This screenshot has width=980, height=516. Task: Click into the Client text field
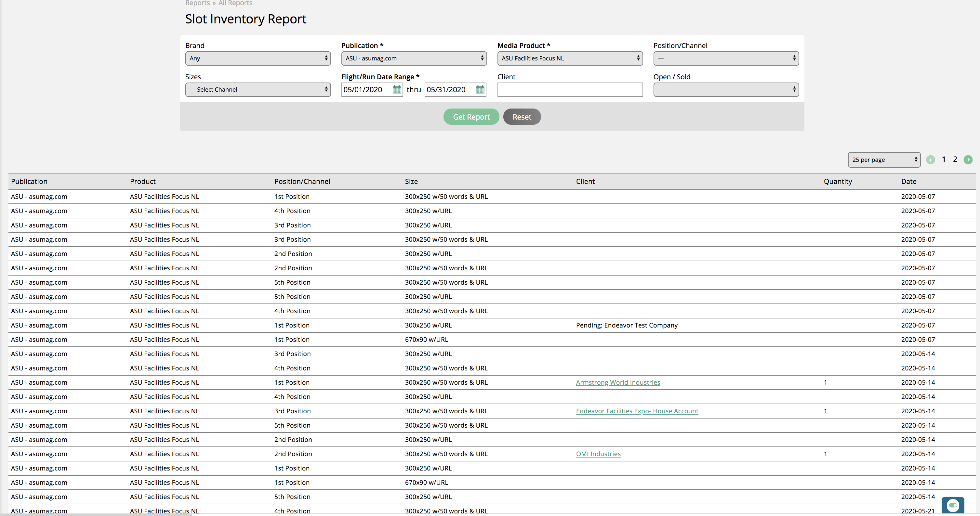[570, 90]
